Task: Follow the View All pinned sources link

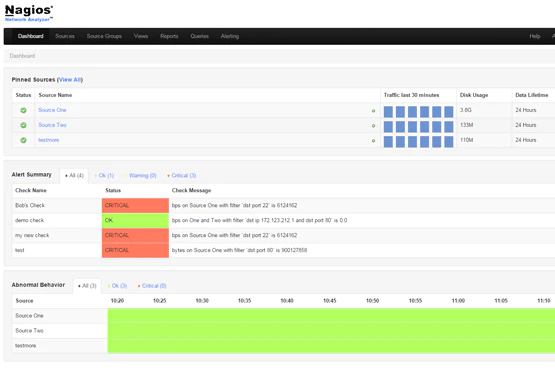Action: [70, 80]
